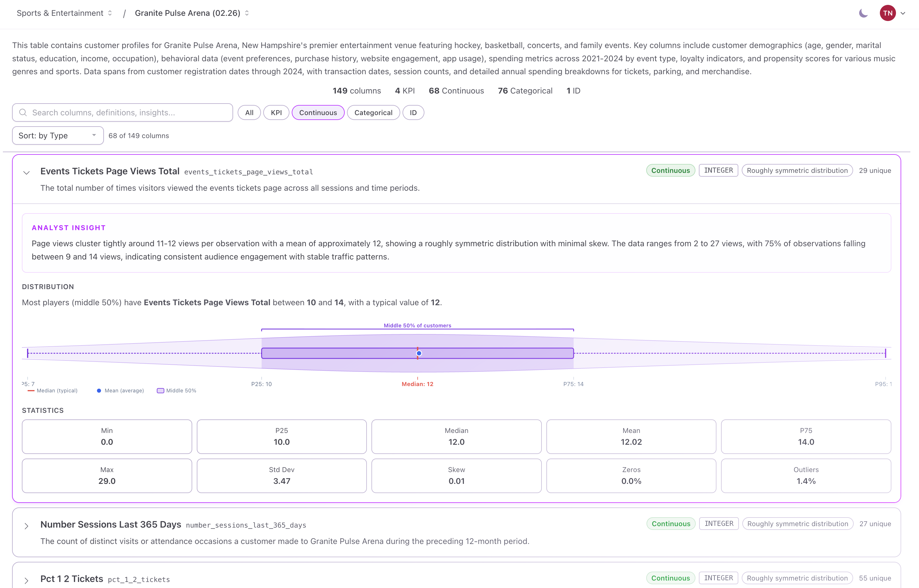Click the 68 Continuous summary count
The height and width of the screenshot is (588, 919).
coord(456,91)
